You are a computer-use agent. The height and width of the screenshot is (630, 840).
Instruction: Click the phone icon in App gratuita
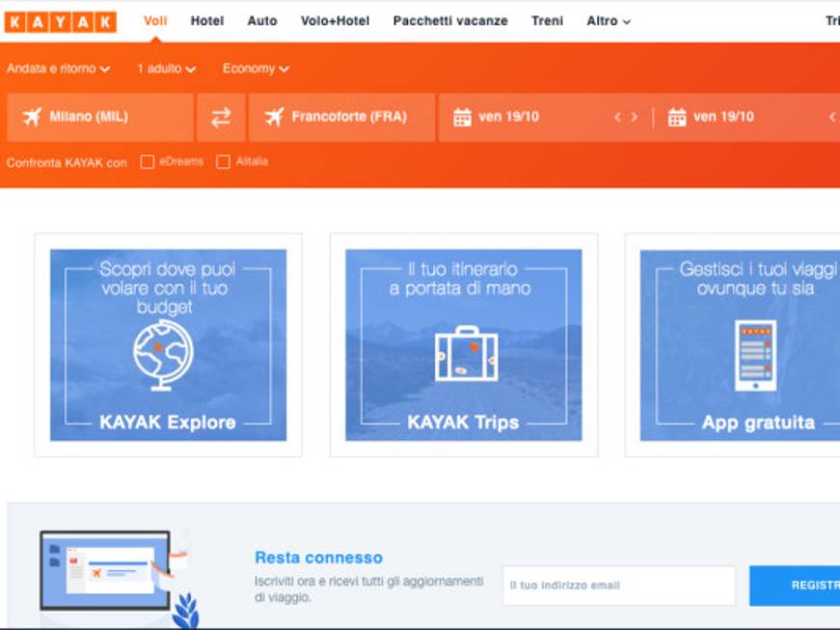pos(755,356)
